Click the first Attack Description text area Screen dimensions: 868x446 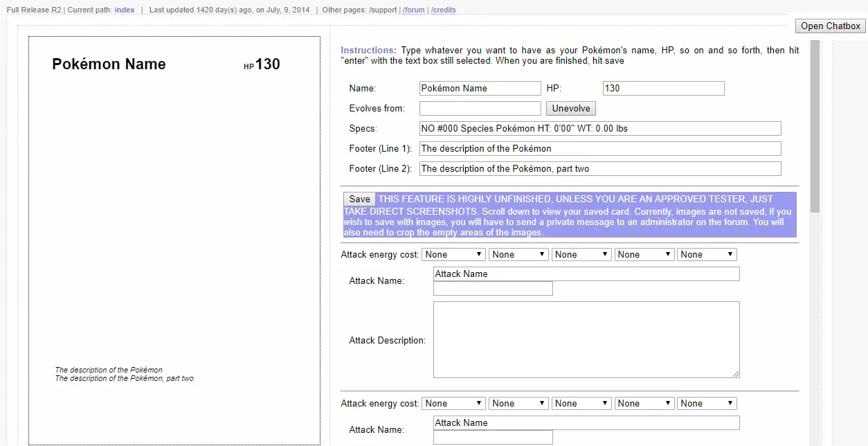pos(586,339)
